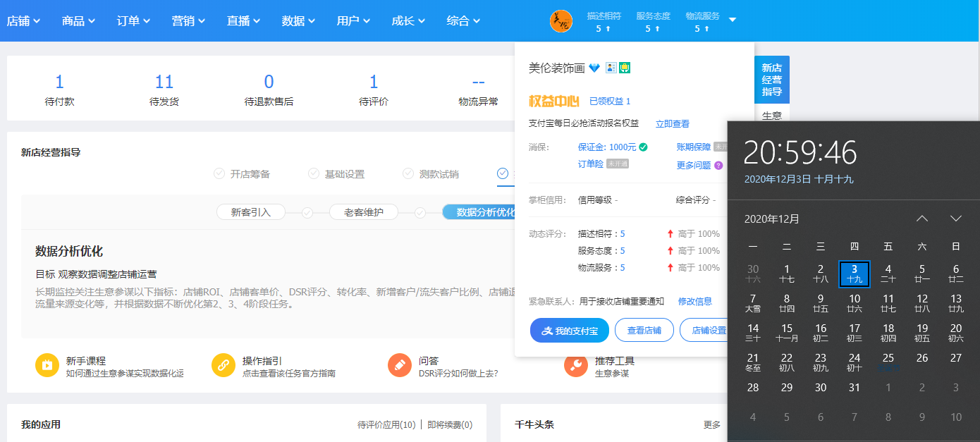The image size is (980, 442).
Task: Select the 新客引入 step
Action: coord(251,212)
